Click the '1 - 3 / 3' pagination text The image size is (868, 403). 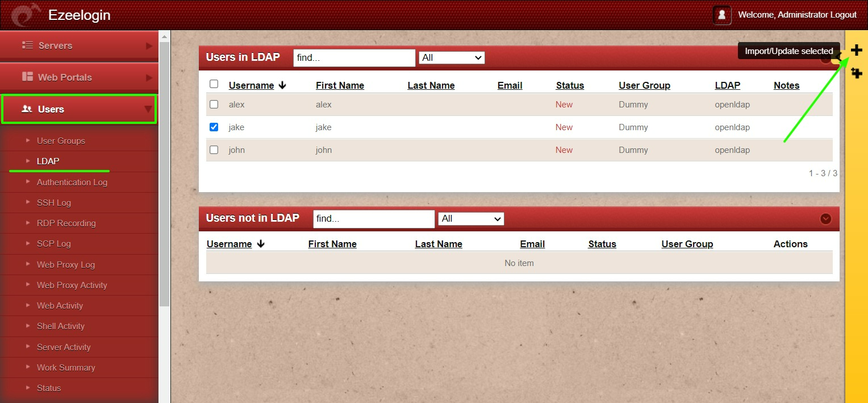pos(823,173)
